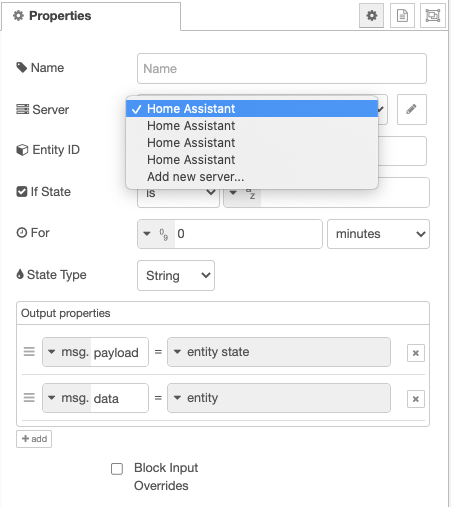Open entity value dropdown in data row
This screenshot has height=507, width=451.
[x=279, y=398]
